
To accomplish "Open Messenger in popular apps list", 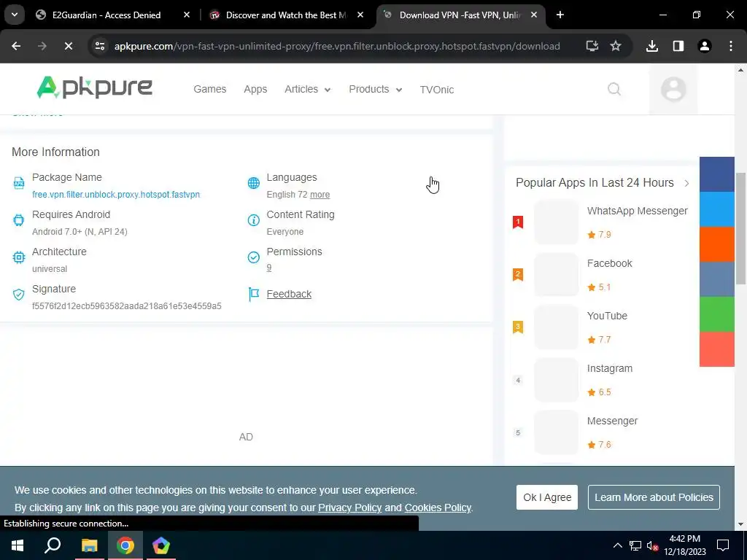I will coord(612,421).
